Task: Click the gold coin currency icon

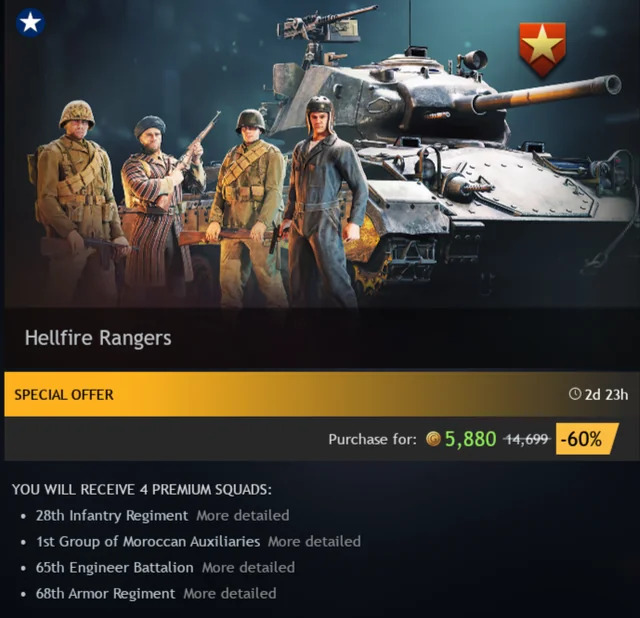Action: pyautogui.click(x=433, y=439)
